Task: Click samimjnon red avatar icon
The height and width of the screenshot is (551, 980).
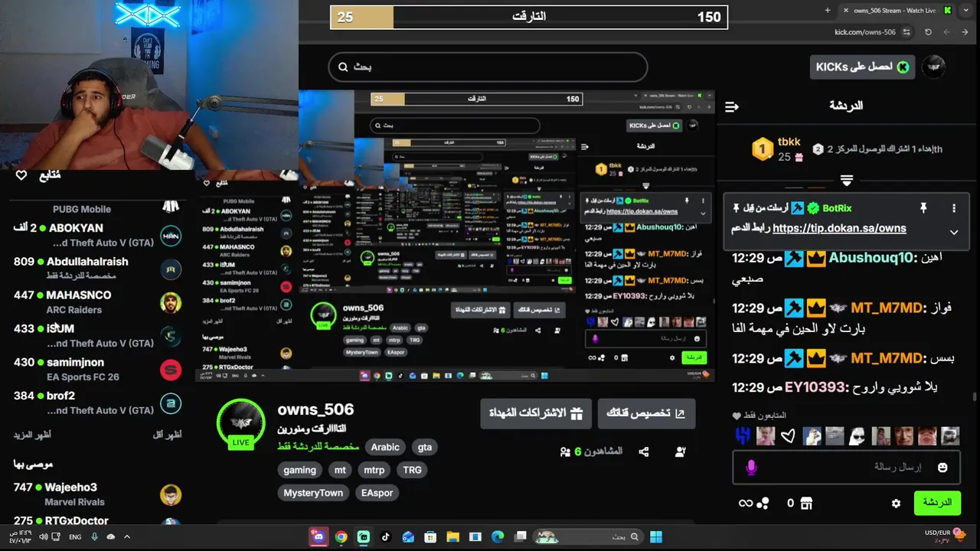Action: click(x=171, y=370)
